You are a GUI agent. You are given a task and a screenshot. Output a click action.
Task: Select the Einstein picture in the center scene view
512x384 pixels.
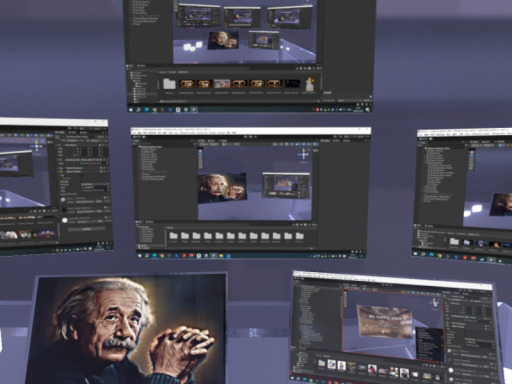[222, 188]
